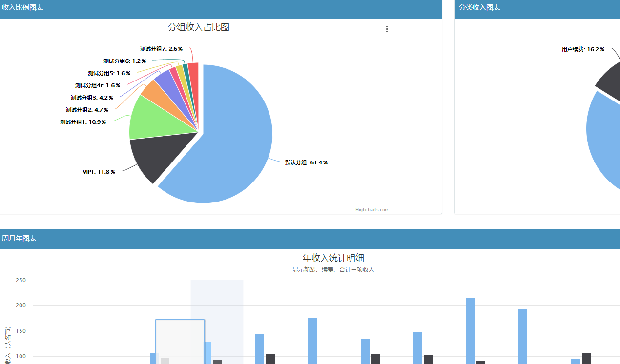Click the 测试分组6: 1.2% label
Viewport: 620px width, 364px height.
click(124, 61)
